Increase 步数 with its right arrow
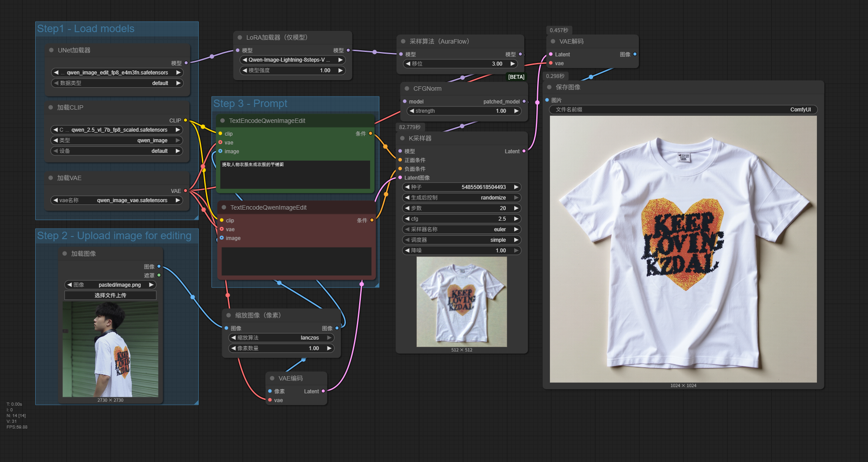 click(516, 208)
